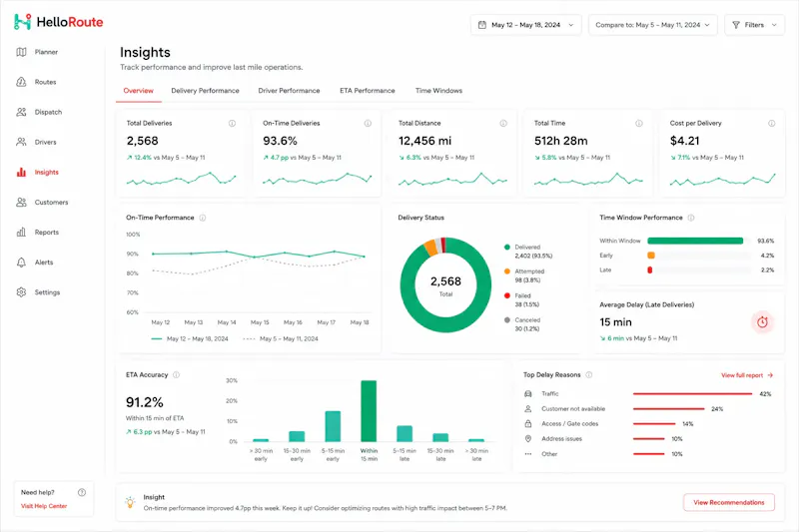Show info for Cost per Delivery card
799x532 pixels.
(x=771, y=123)
